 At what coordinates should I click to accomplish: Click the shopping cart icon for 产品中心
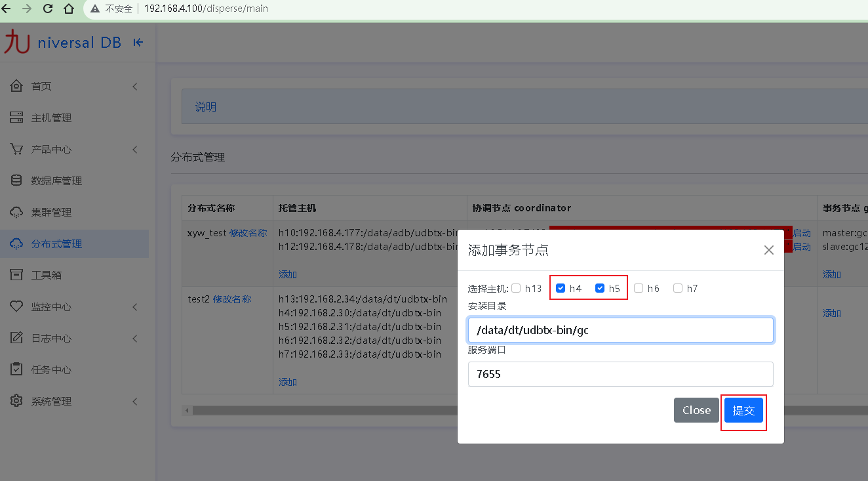(x=17, y=149)
